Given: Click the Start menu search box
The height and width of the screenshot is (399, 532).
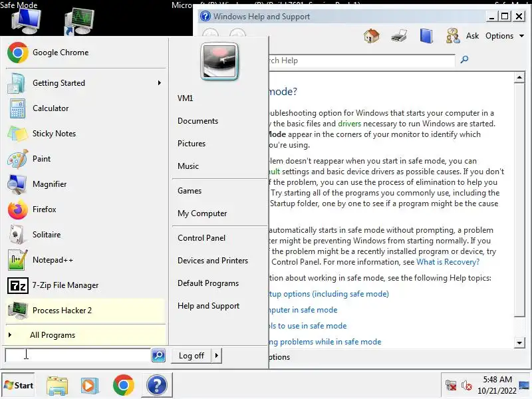Looking at the screenshot, I should (78, 355).
